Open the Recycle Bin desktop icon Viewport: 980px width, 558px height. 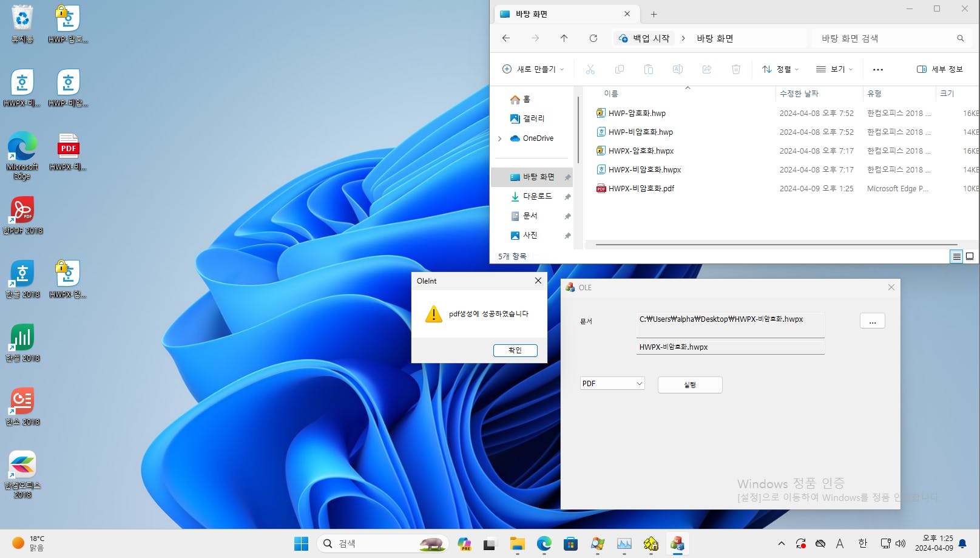pyautogui.click(x=22, y=24)
